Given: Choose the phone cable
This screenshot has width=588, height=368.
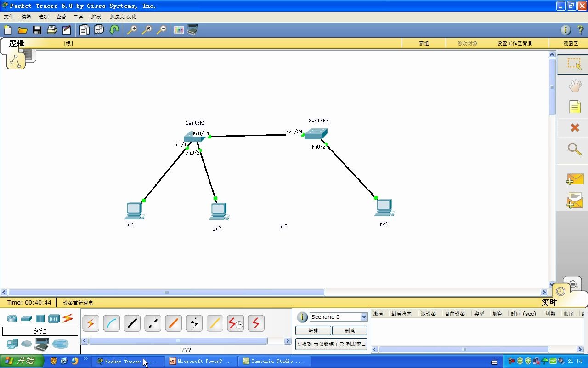Looking at the screenshot, I should coord(194,323).
